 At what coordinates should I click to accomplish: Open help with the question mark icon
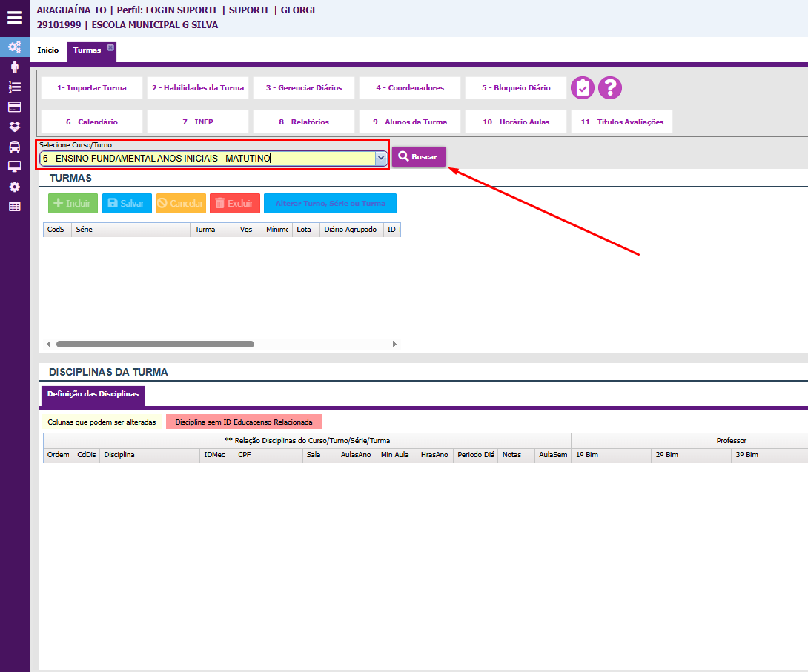(610, 88)
